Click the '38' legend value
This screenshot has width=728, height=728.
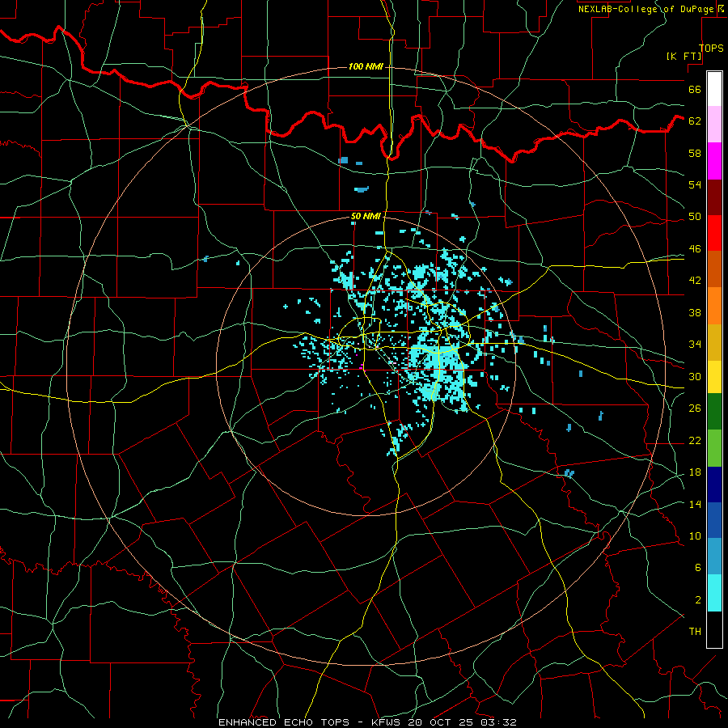click(x=695, y=312)
